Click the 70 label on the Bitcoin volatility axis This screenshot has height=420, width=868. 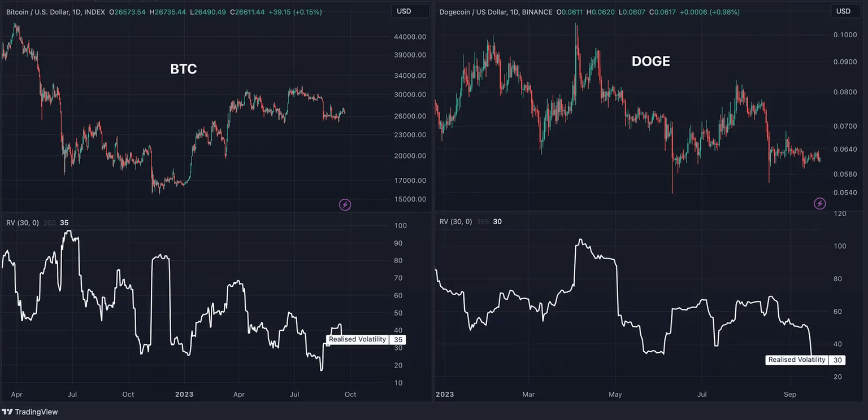[x=398, y=278]
